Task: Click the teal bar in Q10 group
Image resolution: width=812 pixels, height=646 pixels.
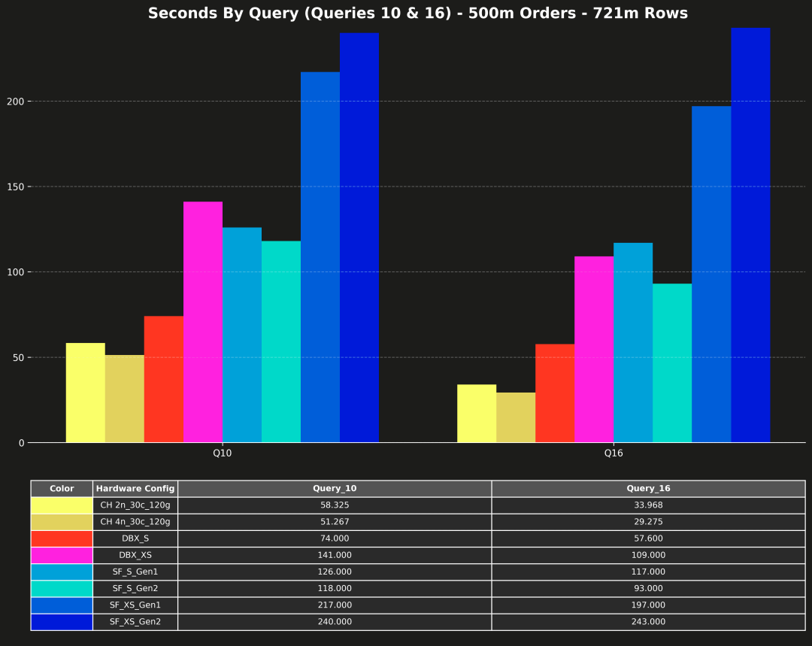Action: tap(281, 342)
